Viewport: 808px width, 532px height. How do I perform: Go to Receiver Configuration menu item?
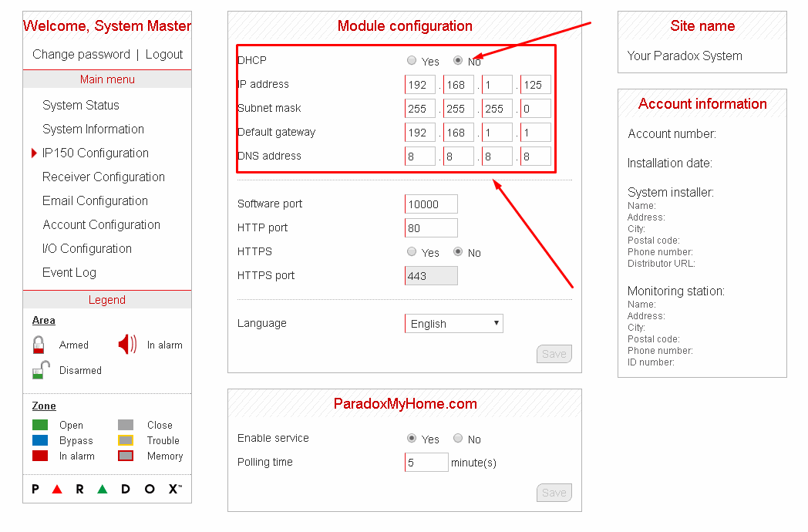(103, 177)
